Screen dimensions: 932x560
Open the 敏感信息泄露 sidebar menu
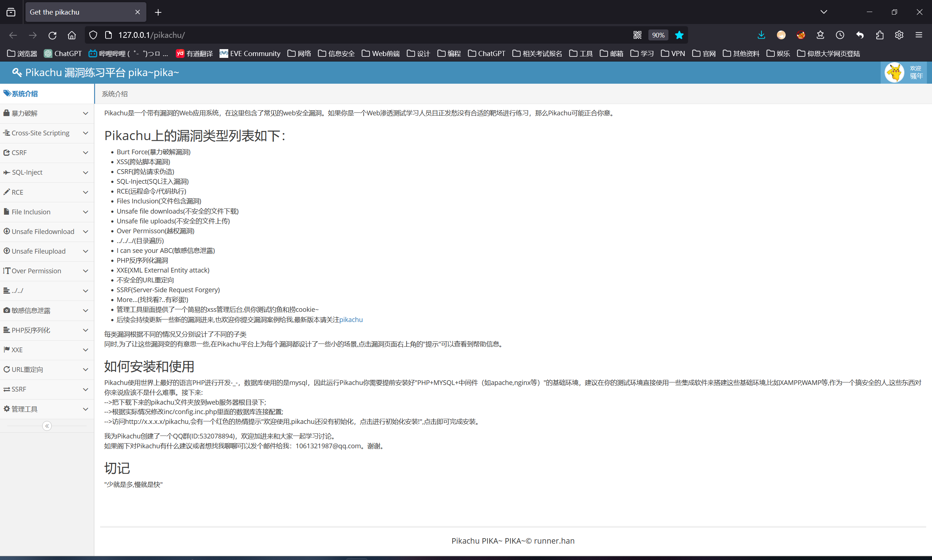click(47, 310)
